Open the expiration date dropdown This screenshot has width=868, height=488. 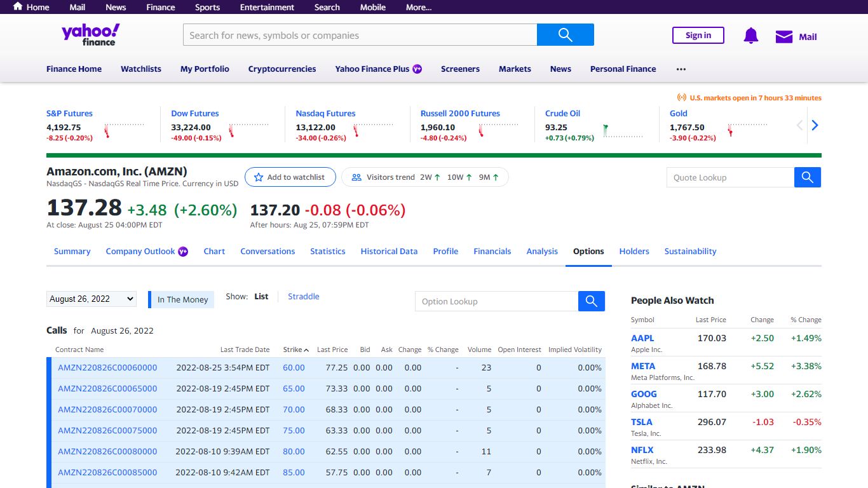(92, 299)
